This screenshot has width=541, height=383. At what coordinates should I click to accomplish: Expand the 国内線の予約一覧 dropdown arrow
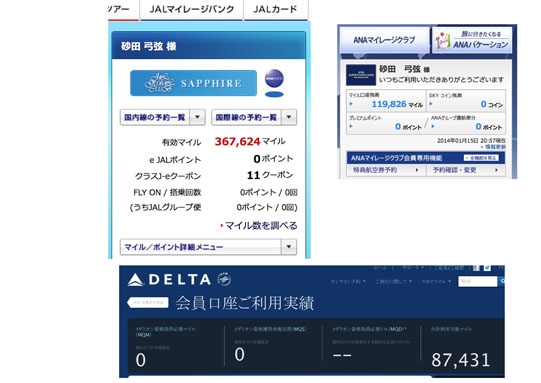coord(197,117)
